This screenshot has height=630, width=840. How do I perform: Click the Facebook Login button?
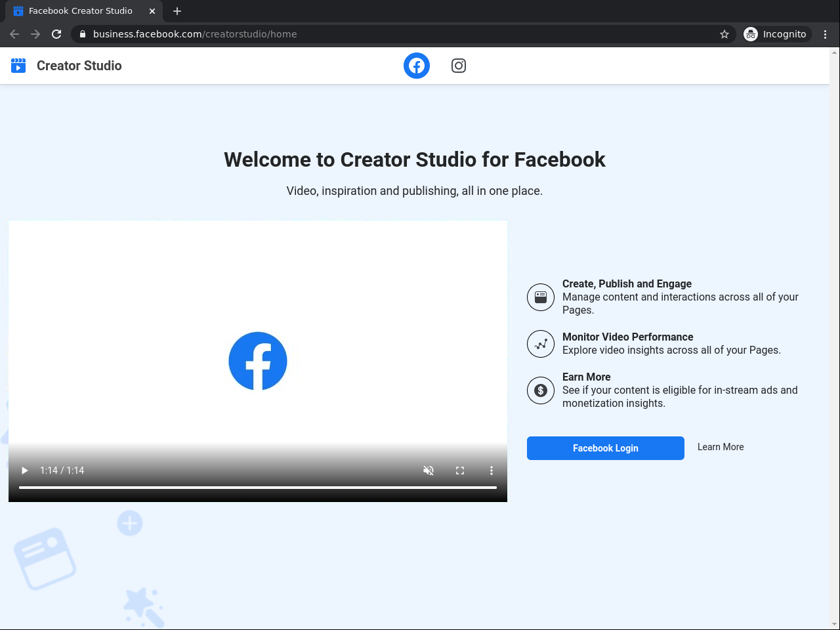pos(606,448)
